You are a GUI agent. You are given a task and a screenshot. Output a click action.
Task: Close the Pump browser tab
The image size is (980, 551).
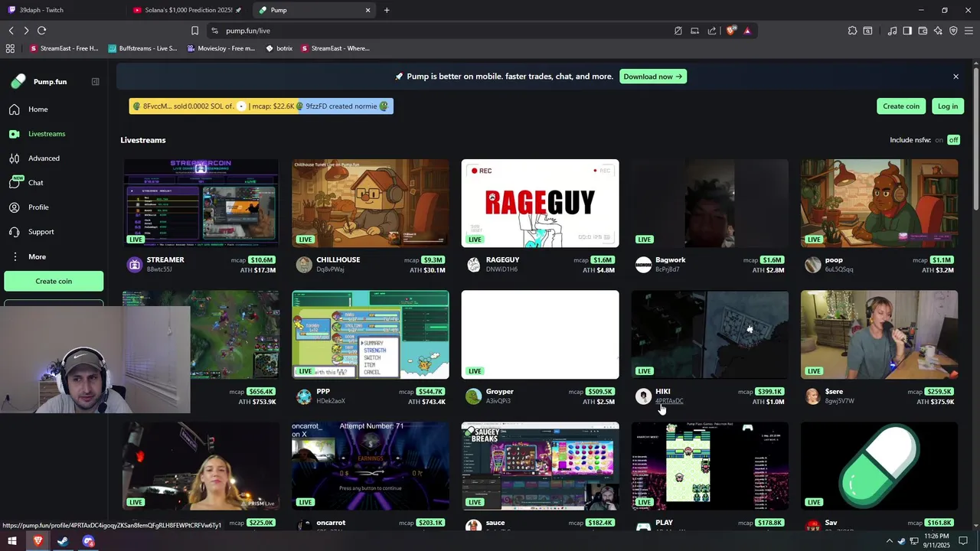[367, 10]
